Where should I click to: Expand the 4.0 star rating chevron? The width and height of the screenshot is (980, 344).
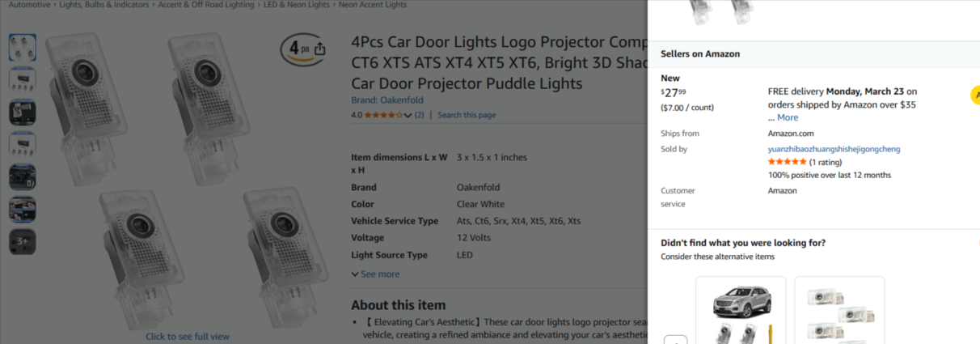(408, 115)
